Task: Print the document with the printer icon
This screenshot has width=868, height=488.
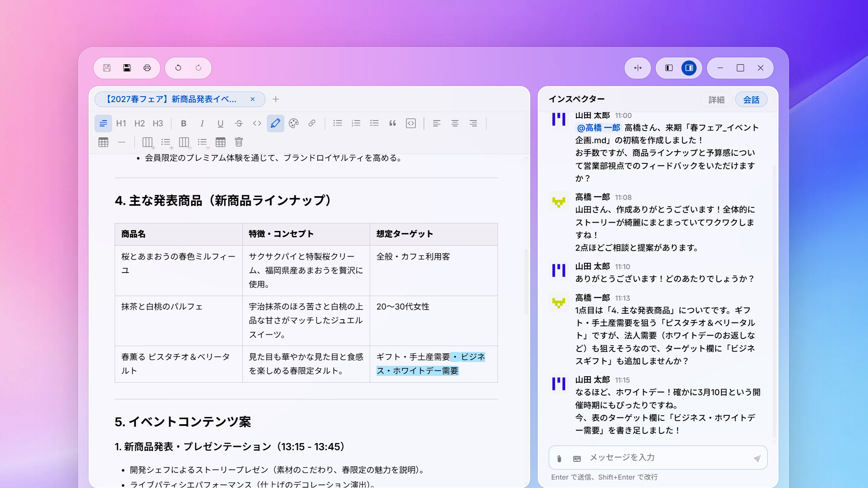Action: point(147,68)
